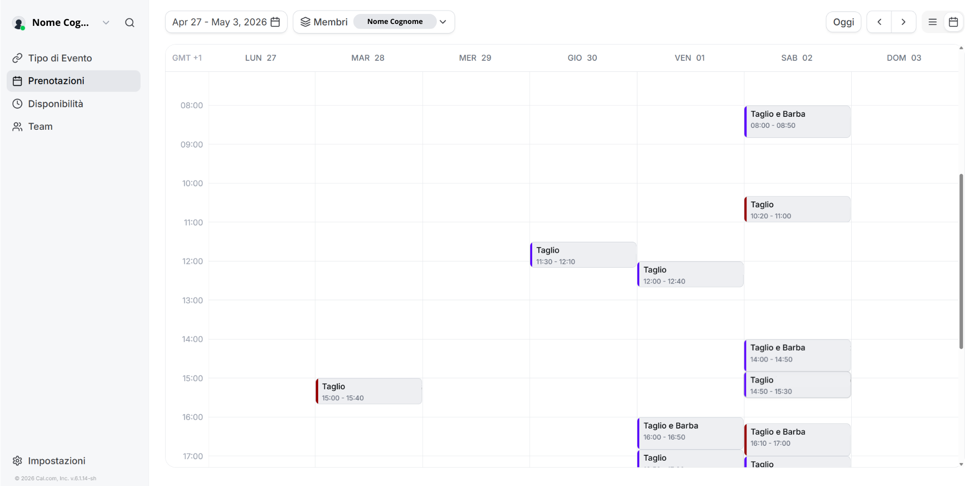Expand the Nome Cognome profile menu
Screen dimensions: 980x486
[106, 23]
